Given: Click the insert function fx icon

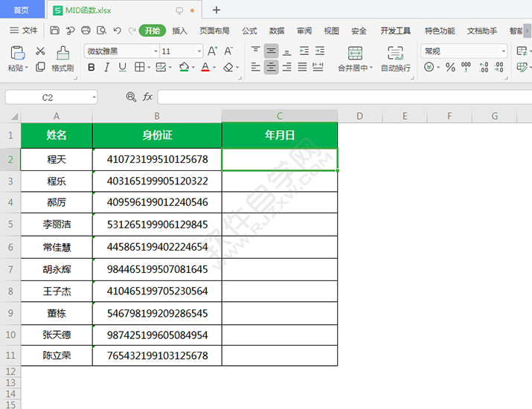Looking at the screenshot, I should coord(147,97).
